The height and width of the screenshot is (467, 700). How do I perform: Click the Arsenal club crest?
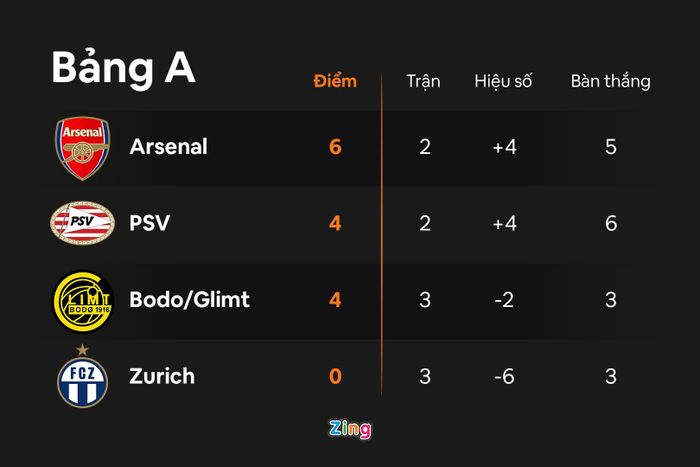tap(82, 148)
